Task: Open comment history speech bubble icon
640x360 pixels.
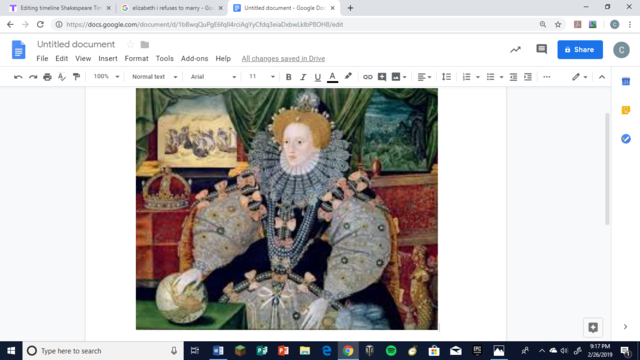Action: [x=541, y=49]
